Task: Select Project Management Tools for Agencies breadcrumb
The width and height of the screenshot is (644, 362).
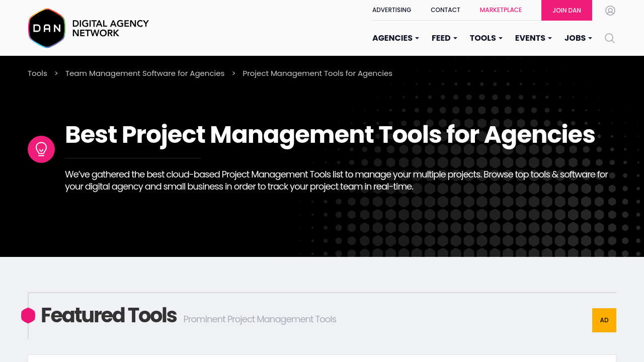Action: pyautogui.click(x=317, y=73)
